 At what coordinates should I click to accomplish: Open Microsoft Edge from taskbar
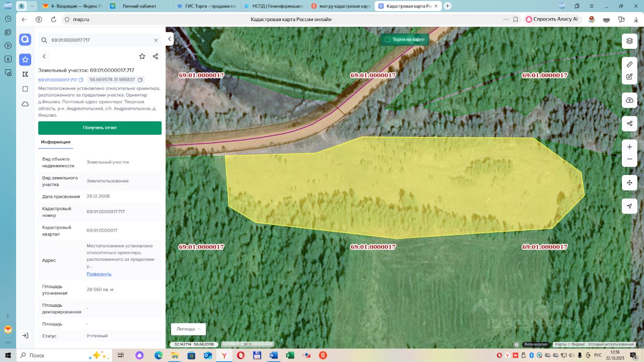158,355
